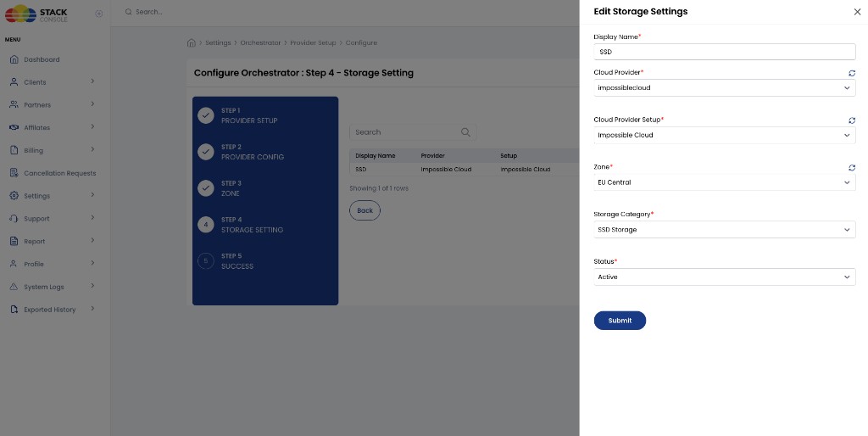Click the Settings gear icon in sidebar
The height and width of the screenshot is (436, 868).
pyautogui.click(x=14, y=196)
